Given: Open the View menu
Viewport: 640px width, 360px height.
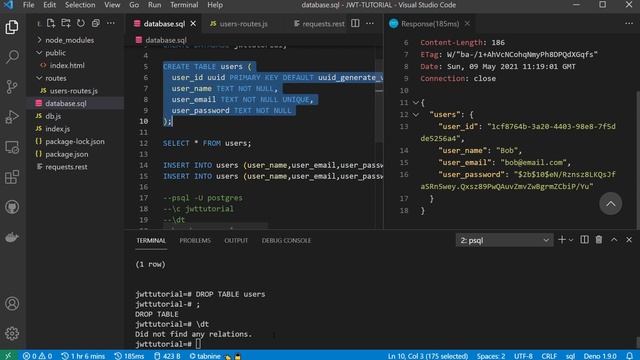Looking at the screenshot, I should click(112, 5).
